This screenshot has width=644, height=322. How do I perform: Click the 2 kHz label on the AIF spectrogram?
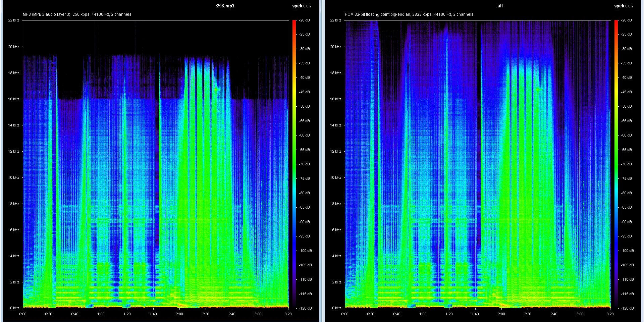tap(336, 282)
